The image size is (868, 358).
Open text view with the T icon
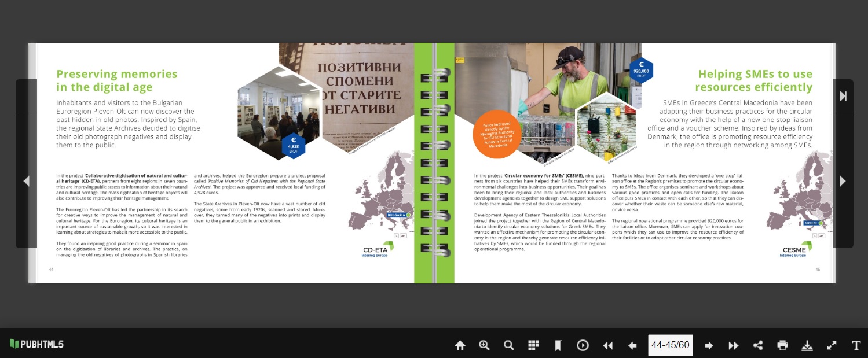tap(856, 345)
